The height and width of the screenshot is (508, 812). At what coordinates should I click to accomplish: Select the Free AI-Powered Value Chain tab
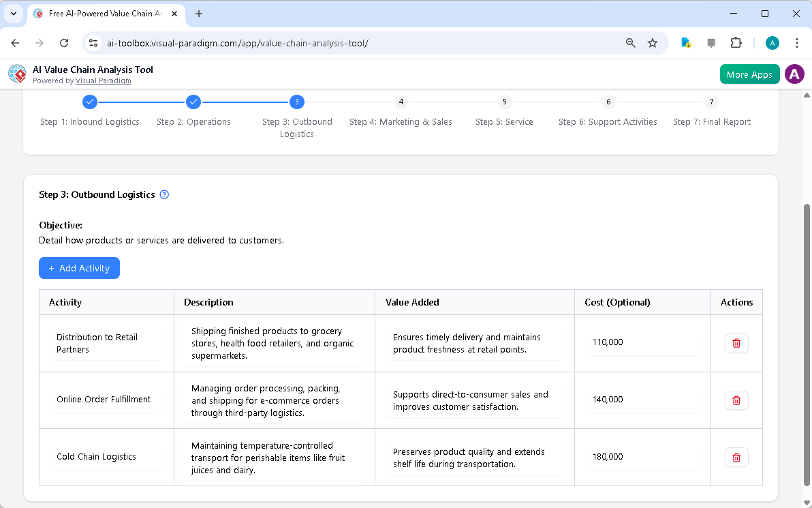(x=102, y=13)
